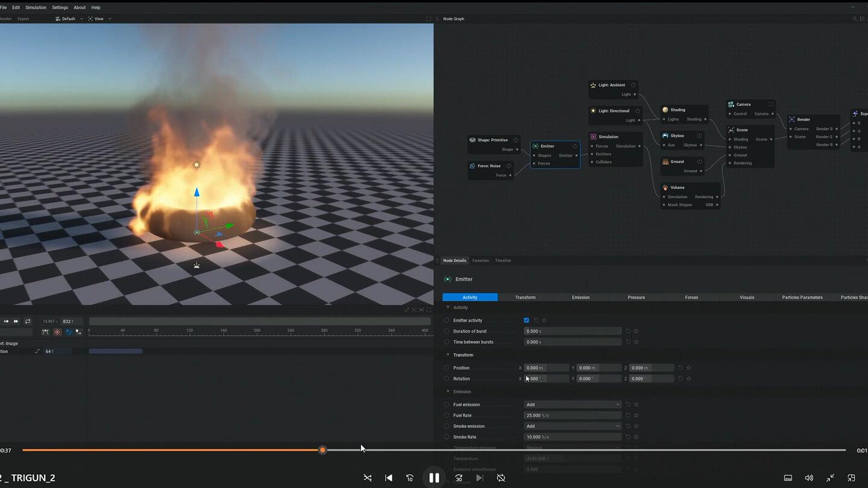
Task: Toggle power on Emitter node
Action: pyautogui.click(x=575, y=146)
